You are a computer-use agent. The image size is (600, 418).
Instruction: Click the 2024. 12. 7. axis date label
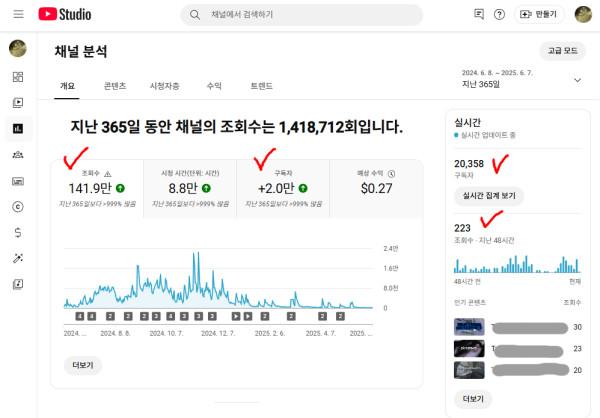point(218,333)
